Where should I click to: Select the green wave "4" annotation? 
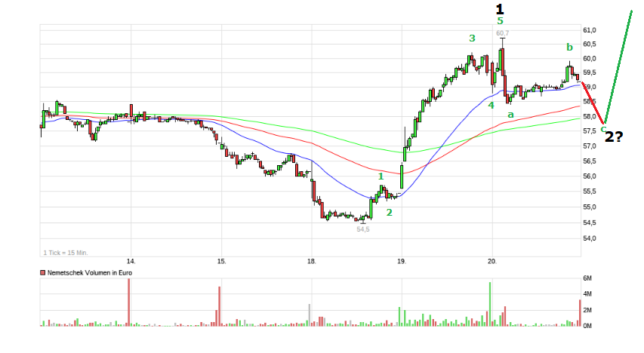(491, 106)
